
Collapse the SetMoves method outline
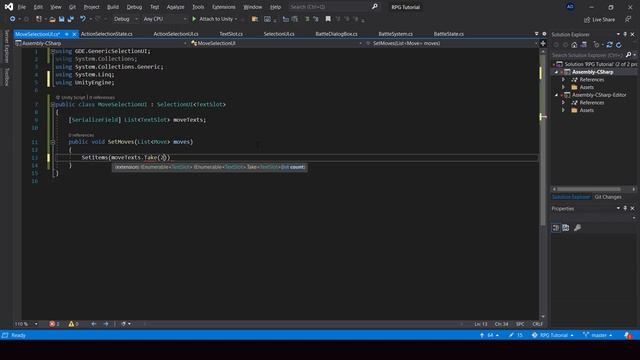click(x=53, y=142)
